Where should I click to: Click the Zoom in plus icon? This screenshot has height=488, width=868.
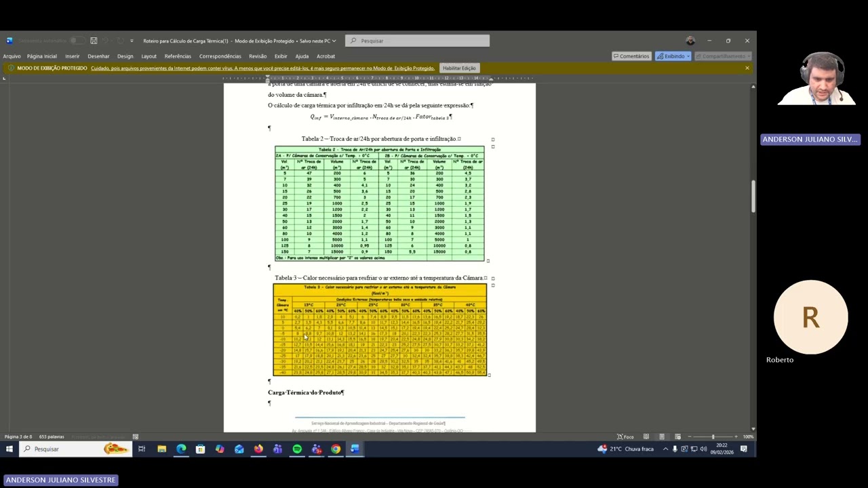click(737, 436)
